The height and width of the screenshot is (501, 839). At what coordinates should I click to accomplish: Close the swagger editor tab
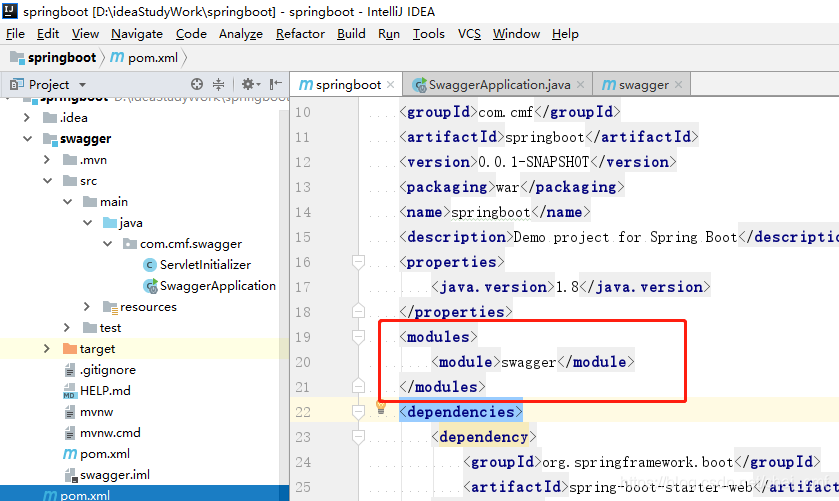pyautogui.click(x=678, y=85)
